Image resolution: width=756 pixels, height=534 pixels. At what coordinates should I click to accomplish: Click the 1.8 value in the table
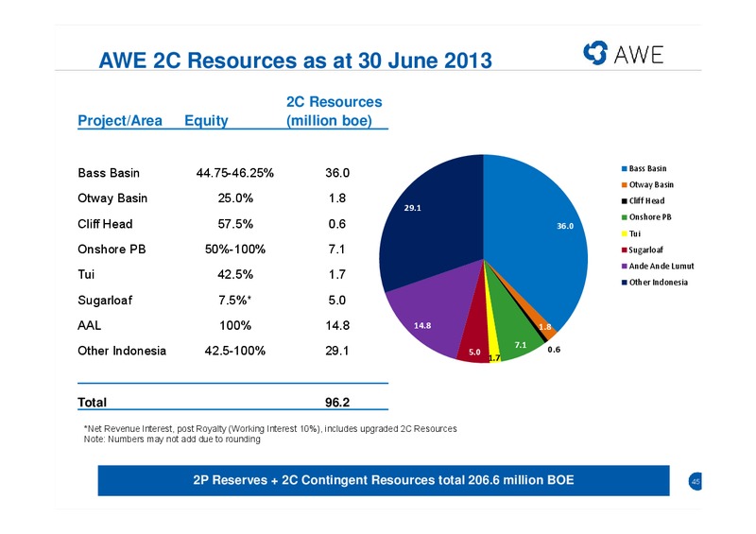pos(337,198)
